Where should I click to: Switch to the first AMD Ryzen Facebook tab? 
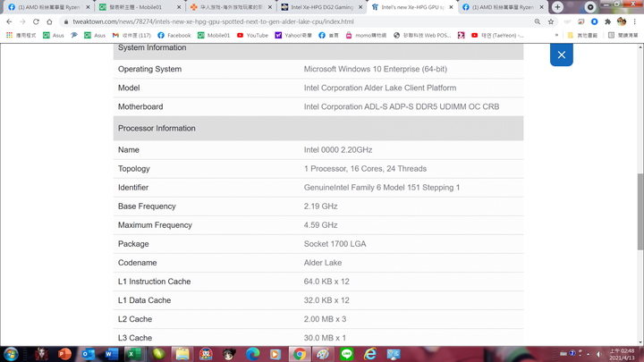(48, 7)
